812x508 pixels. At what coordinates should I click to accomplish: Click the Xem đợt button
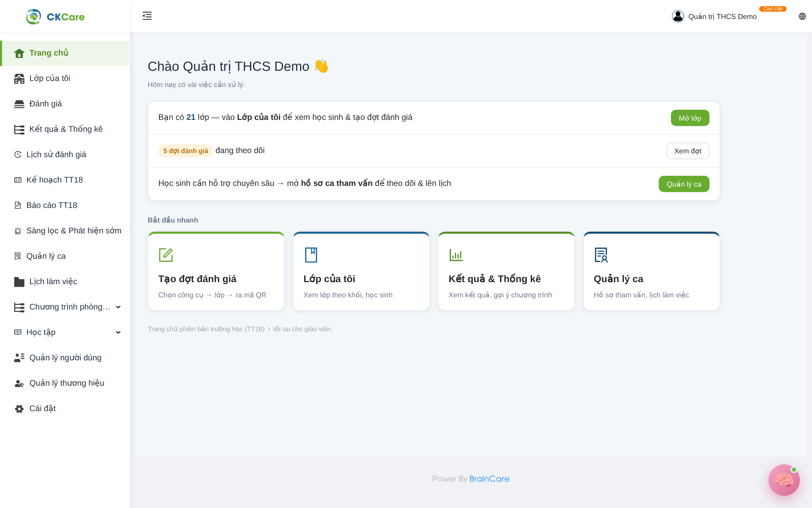(x=687, y=151)
